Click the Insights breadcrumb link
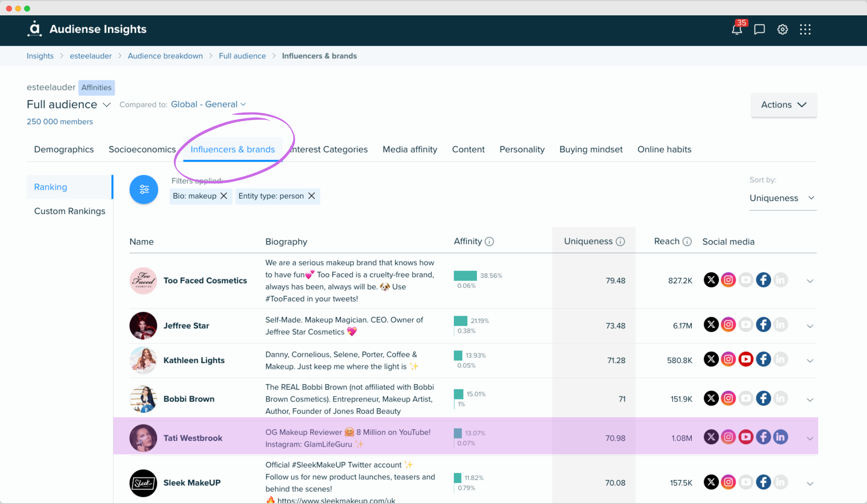 (x=41, y=55)
